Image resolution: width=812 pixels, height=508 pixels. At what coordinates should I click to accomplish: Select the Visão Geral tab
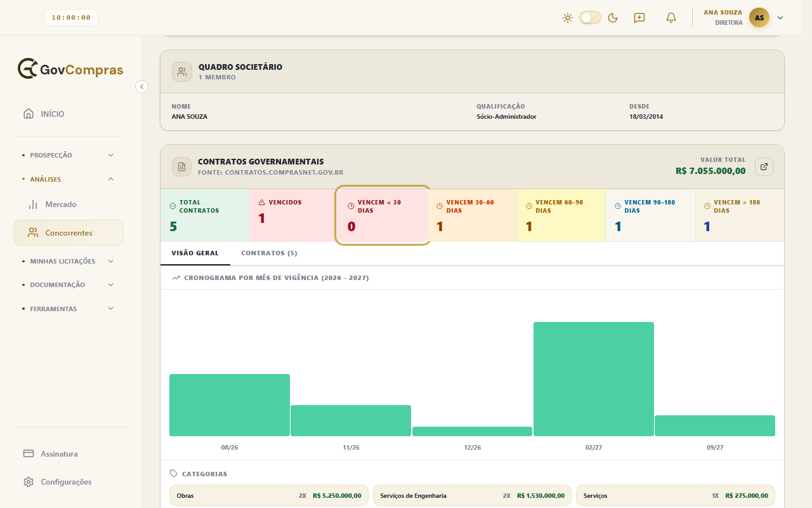[x=195, y=253]
